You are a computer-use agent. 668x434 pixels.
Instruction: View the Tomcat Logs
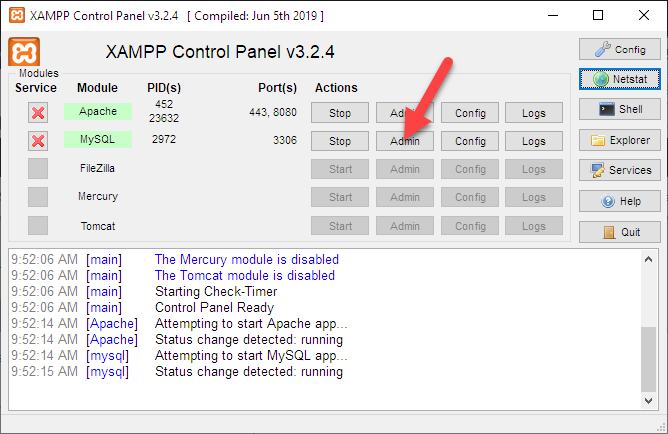point(534,226)
